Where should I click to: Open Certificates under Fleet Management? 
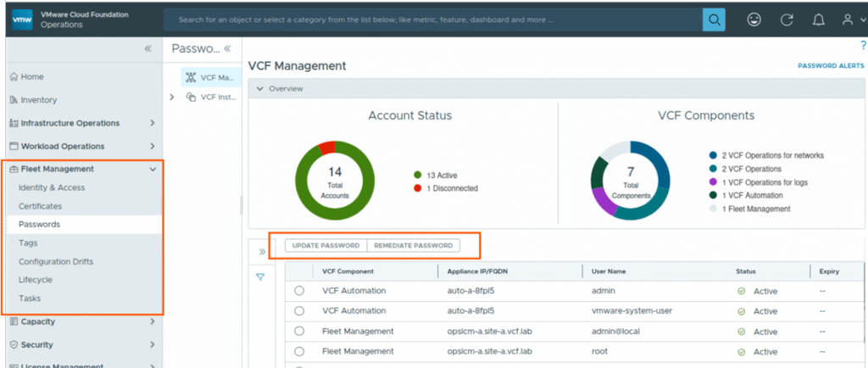click(x=42, y=206)
